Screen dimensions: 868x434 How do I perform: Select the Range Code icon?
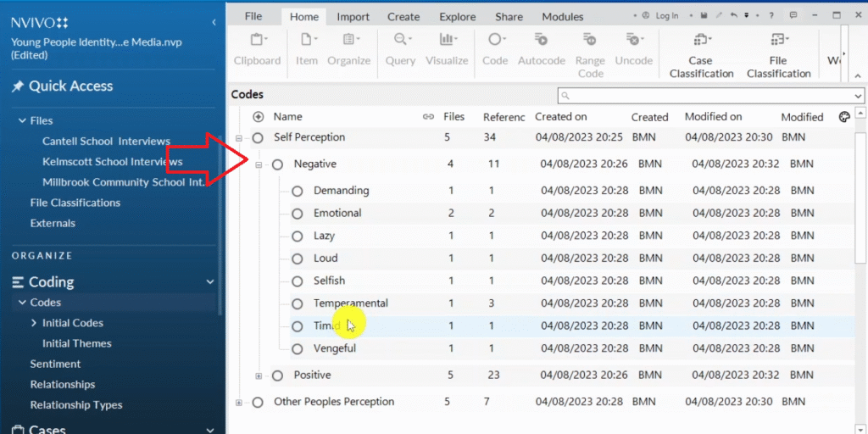point(590,40)
